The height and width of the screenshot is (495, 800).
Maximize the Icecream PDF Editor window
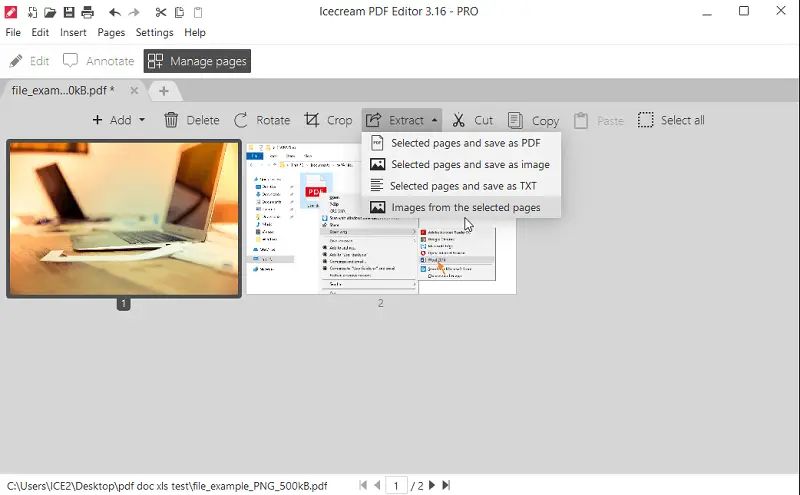tap(744, 11)
